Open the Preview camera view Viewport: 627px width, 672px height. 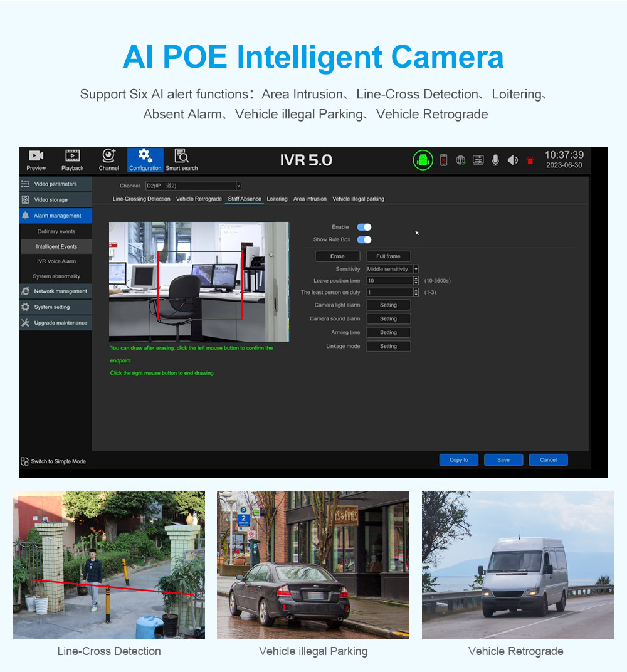36,160
